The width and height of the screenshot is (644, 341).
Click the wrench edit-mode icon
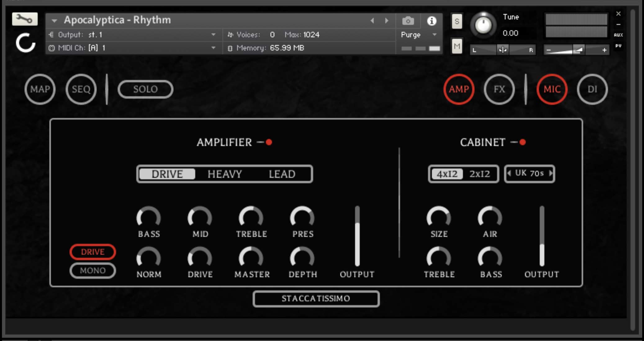click(25, 19)
